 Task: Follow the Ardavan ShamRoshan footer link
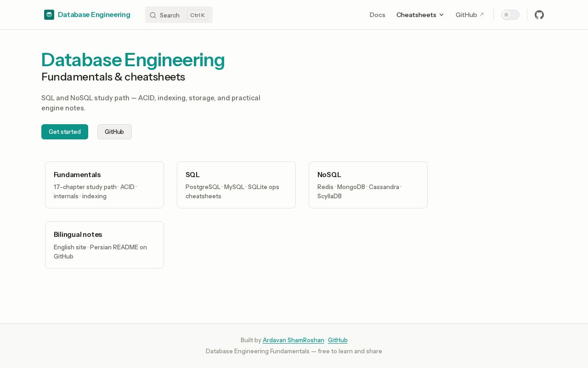click(x=294, y=340)
